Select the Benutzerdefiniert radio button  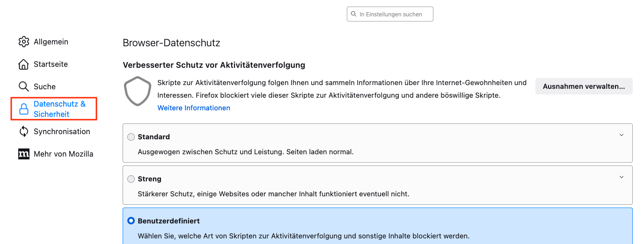click(x=131, y=221)
